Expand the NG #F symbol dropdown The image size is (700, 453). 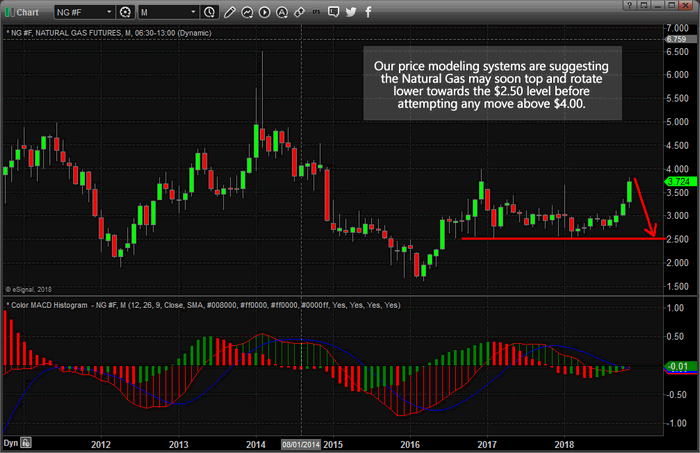click(109, 12)
